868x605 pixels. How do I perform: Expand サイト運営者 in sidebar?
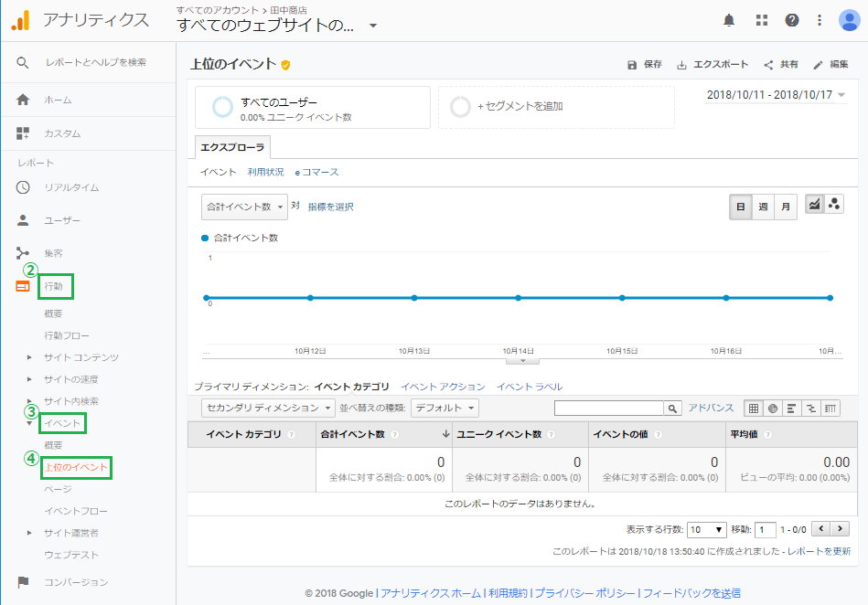click(x=29, y=533)
